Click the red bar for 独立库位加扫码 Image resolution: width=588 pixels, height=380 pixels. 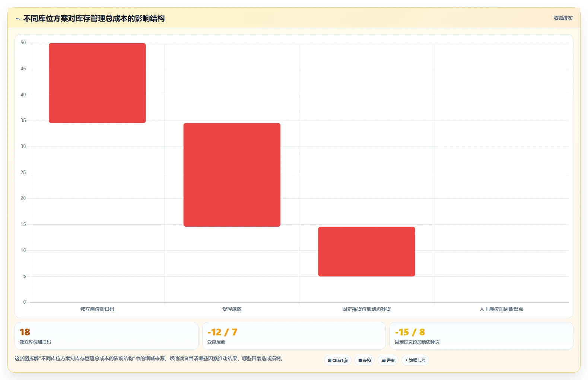tap(97, 83)
